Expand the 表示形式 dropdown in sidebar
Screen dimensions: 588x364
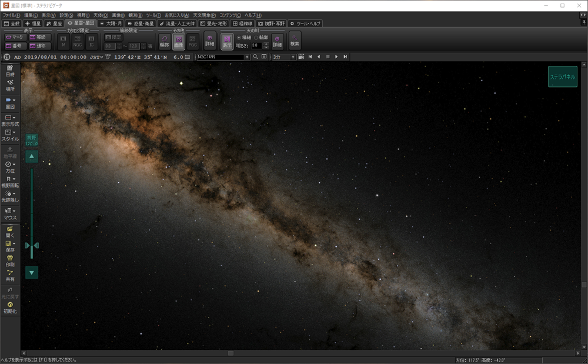(x=14, y=118)
